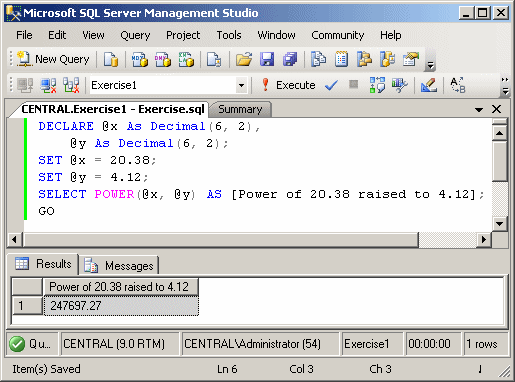Open the Summary page toolbar icon
This screenshot has width=515, height=382.
coord(341,59)
